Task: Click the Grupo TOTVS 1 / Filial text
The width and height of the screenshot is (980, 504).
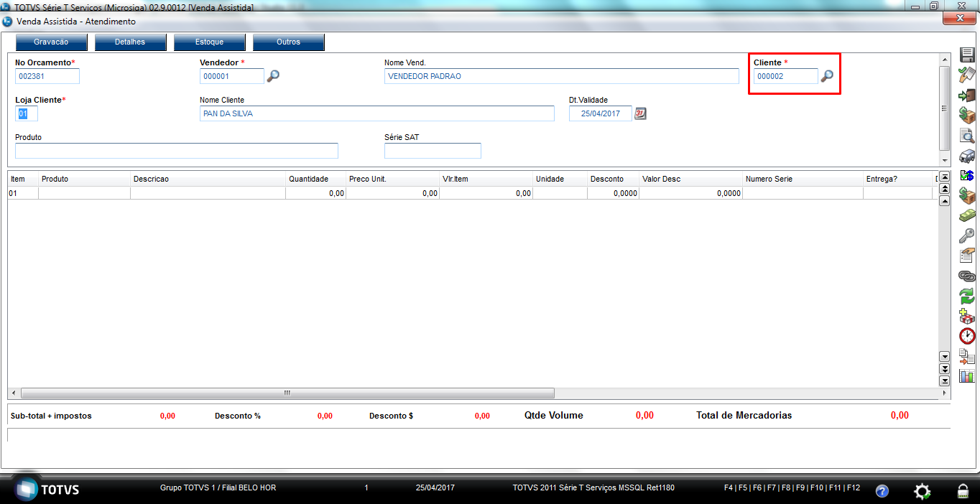Action: click(218, 488)
